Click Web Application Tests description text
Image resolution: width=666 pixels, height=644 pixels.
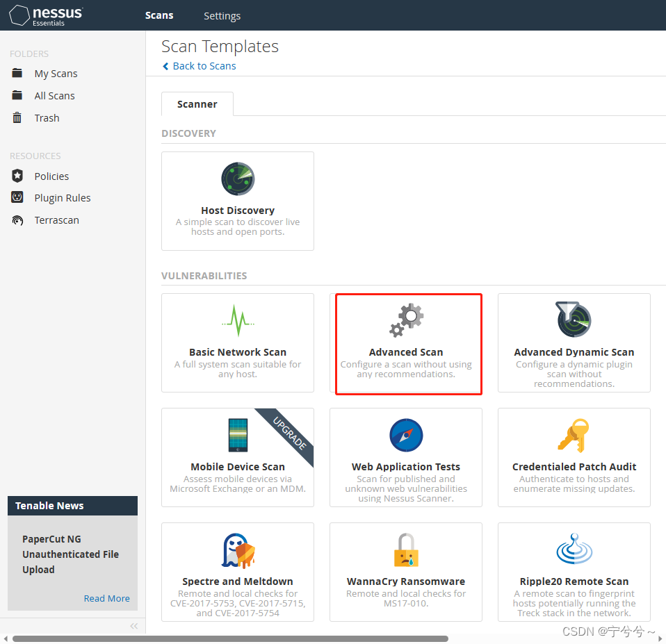(x=406, y=488)
